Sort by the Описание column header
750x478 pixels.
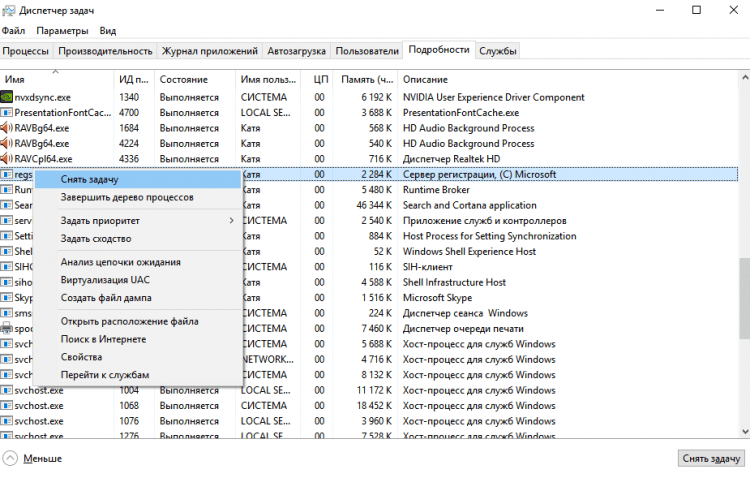pyautogui.click(x=568, y=79)
